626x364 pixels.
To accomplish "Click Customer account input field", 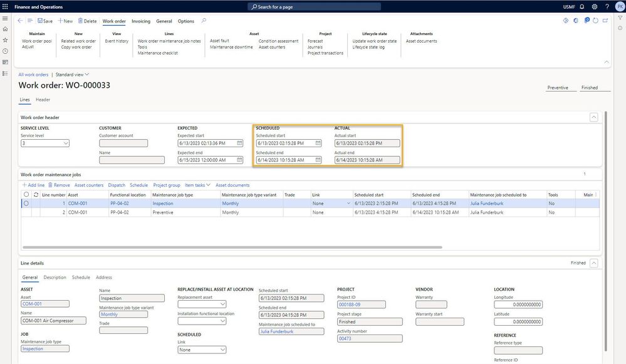I will [x=123, y=143].
